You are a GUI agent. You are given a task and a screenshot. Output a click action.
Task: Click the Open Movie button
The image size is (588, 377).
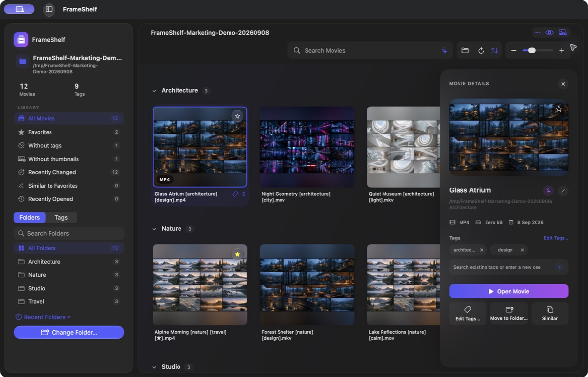pyautogui.click(x=509, y=291)
